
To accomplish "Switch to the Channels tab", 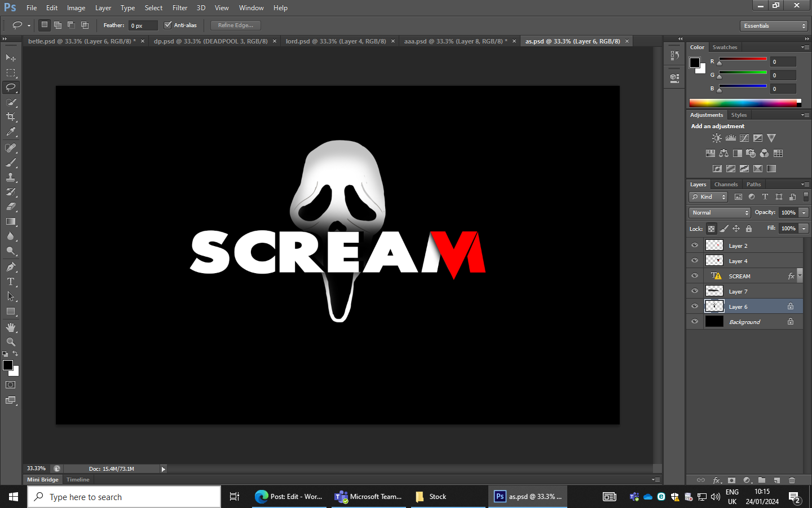I will 726,185.
